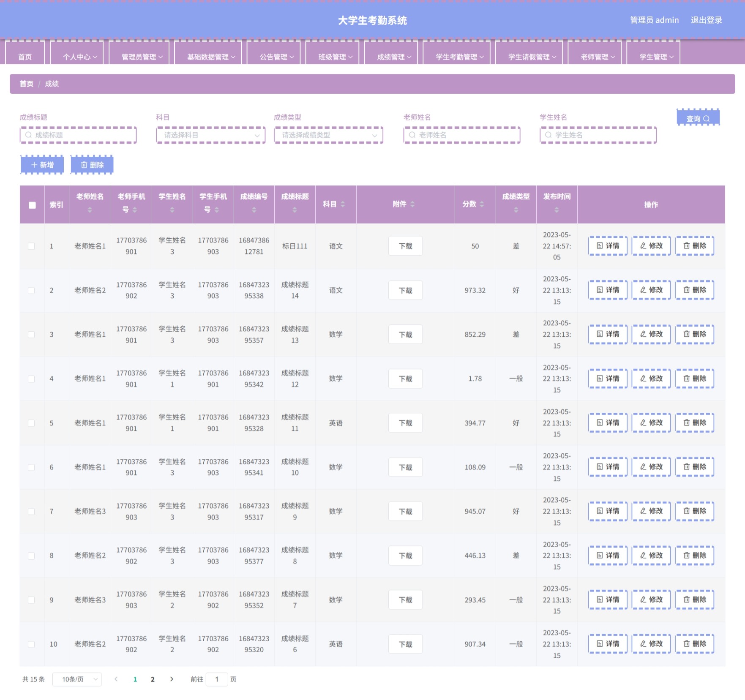Click the 学生姓名 search input field
The height and width of the screenshot is (700, 745).
[x=598, y=135]
